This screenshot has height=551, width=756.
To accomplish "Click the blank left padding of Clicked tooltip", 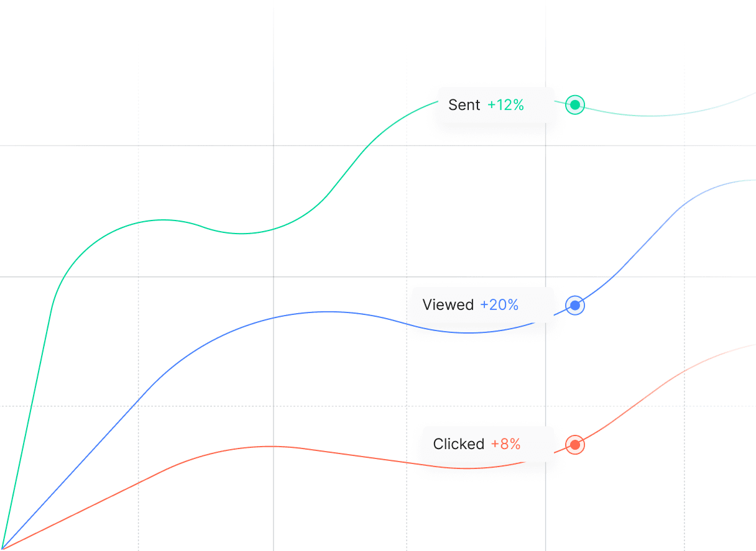I will 427,444.
